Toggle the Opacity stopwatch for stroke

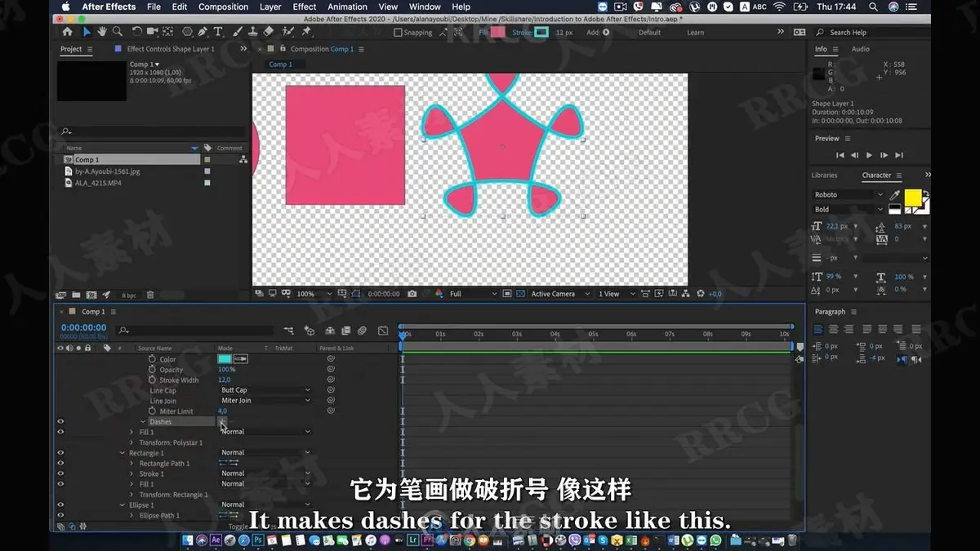(152, 370)
